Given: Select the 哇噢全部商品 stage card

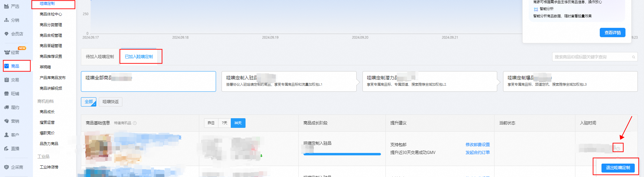Looking at the screenshot, I should pos(148,81).
